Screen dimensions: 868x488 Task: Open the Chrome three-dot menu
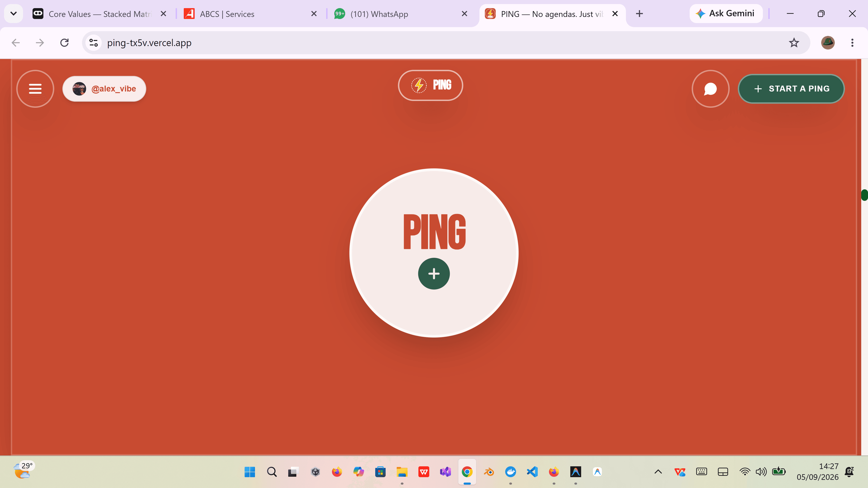tap(852, 43)
